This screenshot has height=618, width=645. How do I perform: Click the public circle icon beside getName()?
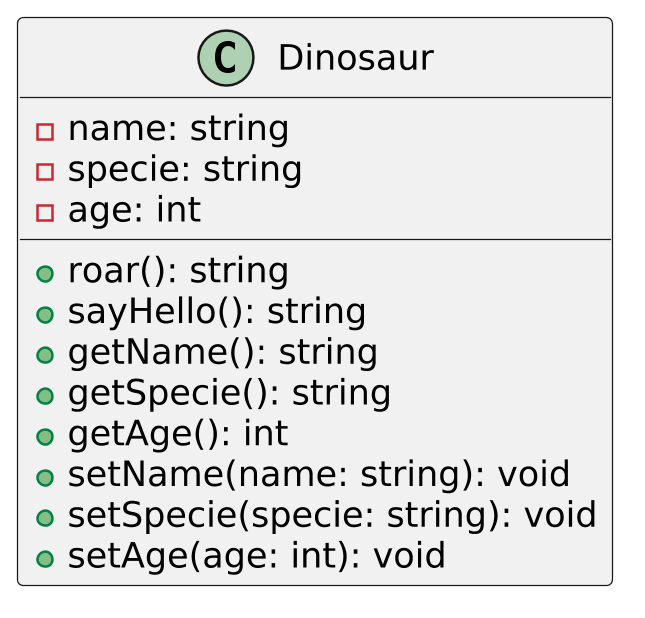pos(44,354)
